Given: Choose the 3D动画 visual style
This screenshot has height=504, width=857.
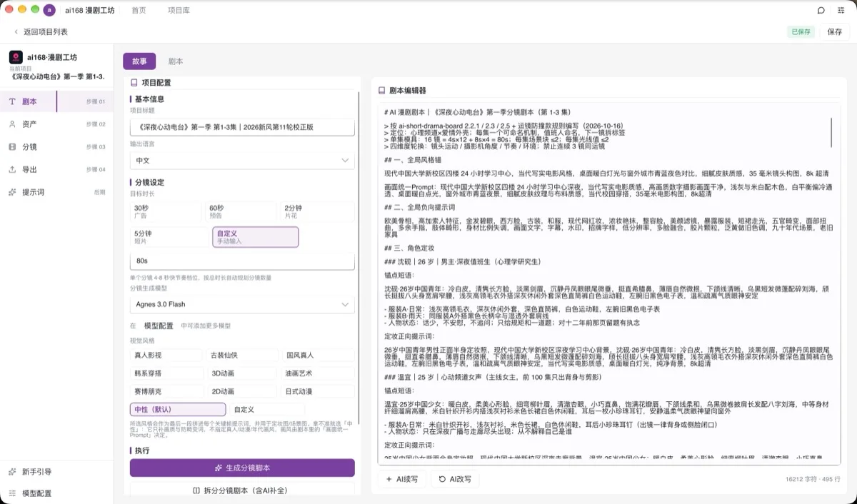Looking at the screenshot, I should pos(242,373).
